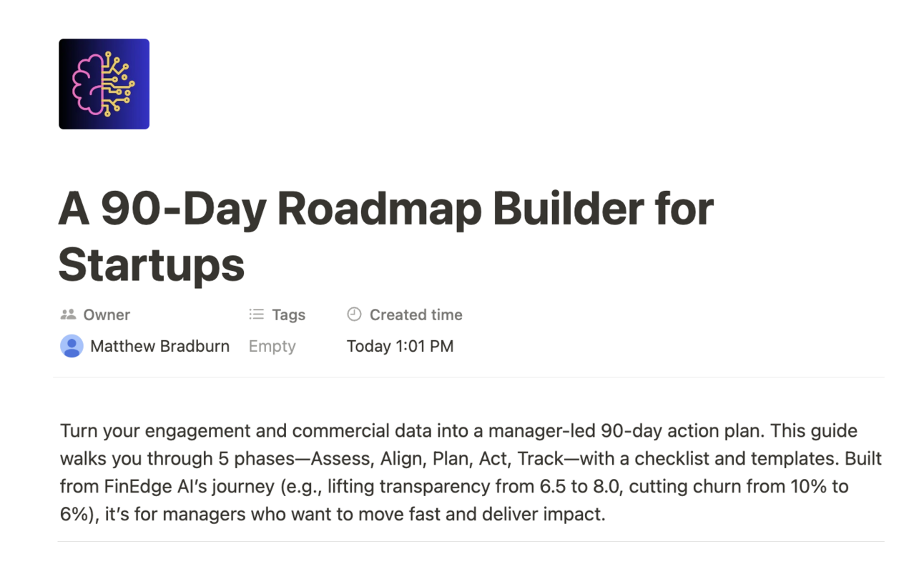Click the last line ending deliver impact
This screenshot has height=569, width=924.
tap(333, 515)
